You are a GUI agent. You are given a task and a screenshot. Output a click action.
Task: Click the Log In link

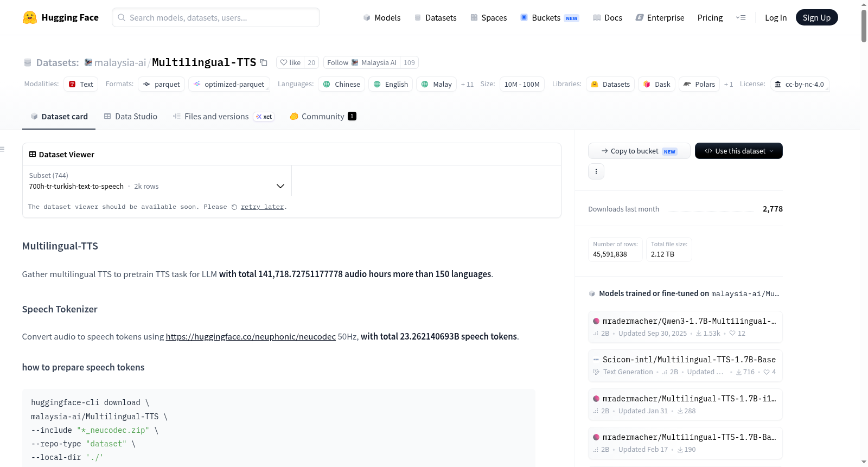click(x=776, y=17)
